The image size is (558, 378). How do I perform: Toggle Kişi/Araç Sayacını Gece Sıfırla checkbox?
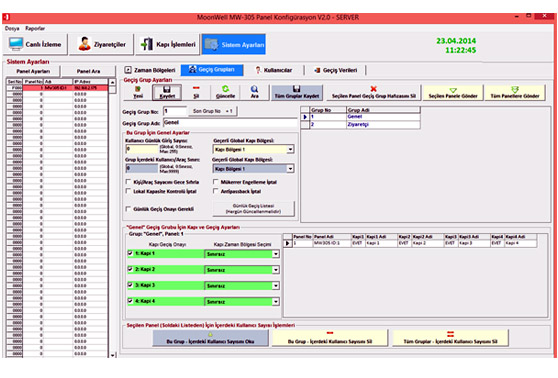128,182
